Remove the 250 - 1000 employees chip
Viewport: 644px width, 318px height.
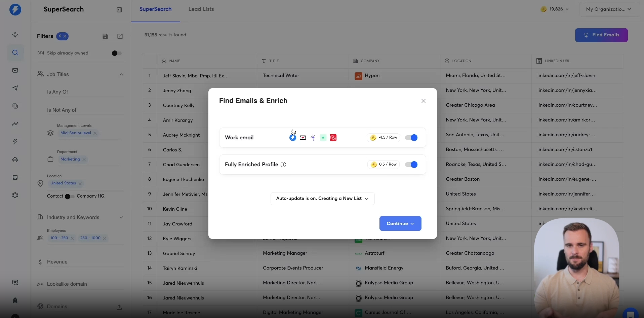click(x=105, y=238)
